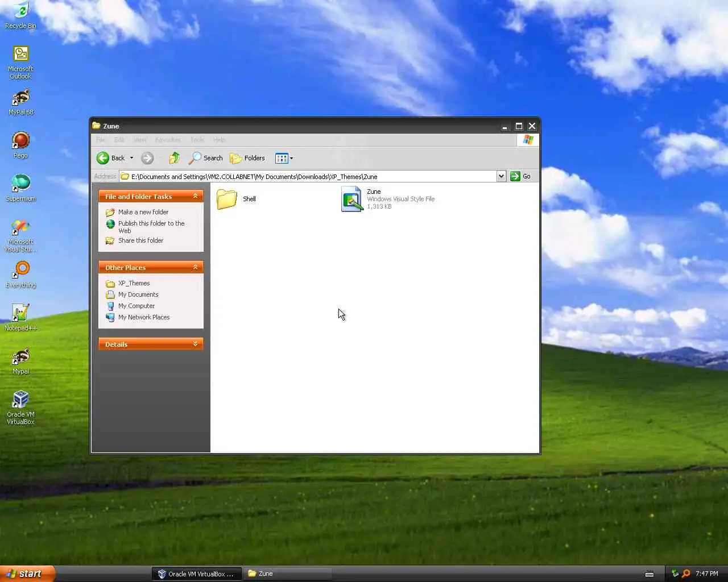
Task: Click the Zune taskbar button
Action: click(288, 573)
